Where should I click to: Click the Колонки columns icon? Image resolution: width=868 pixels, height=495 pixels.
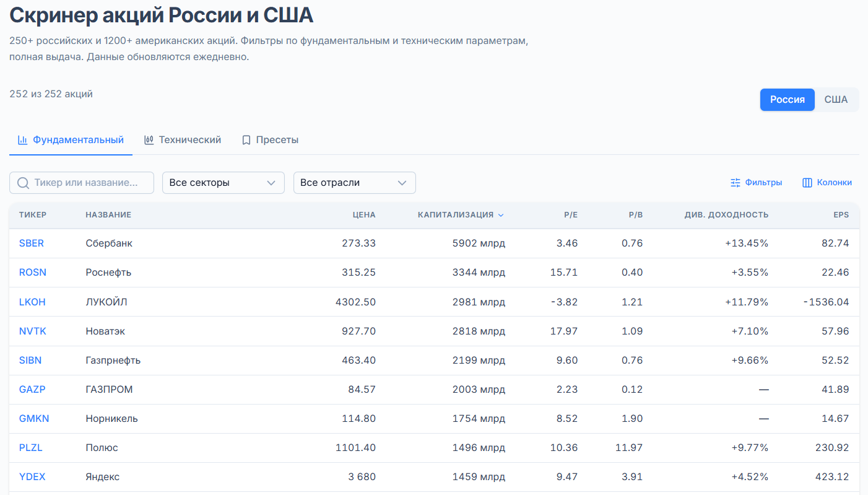(x=807, y=183)
